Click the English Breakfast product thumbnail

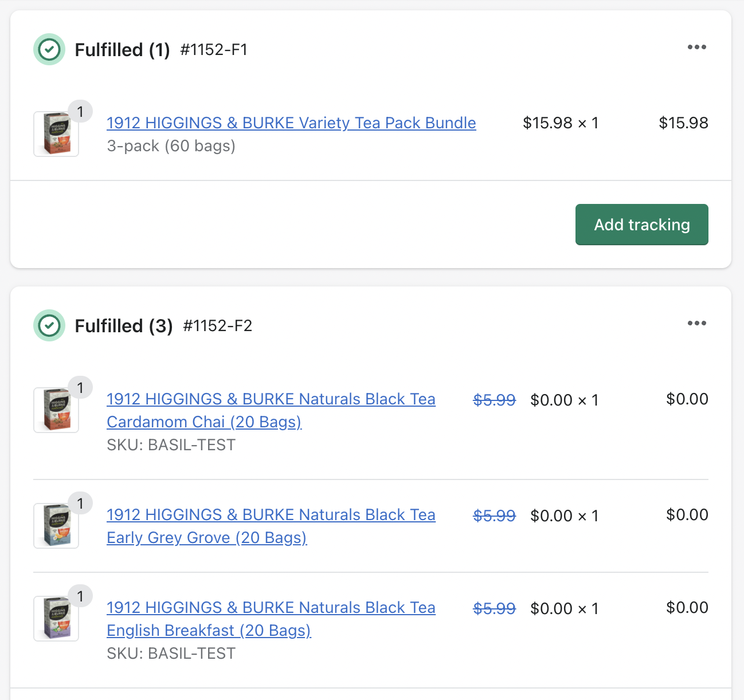56,619
